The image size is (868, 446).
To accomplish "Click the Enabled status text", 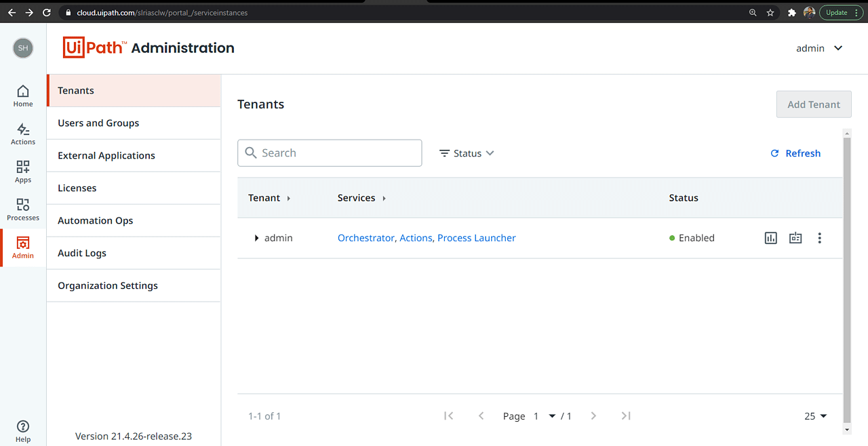I will pyautogui.click(x=696, y=238).
